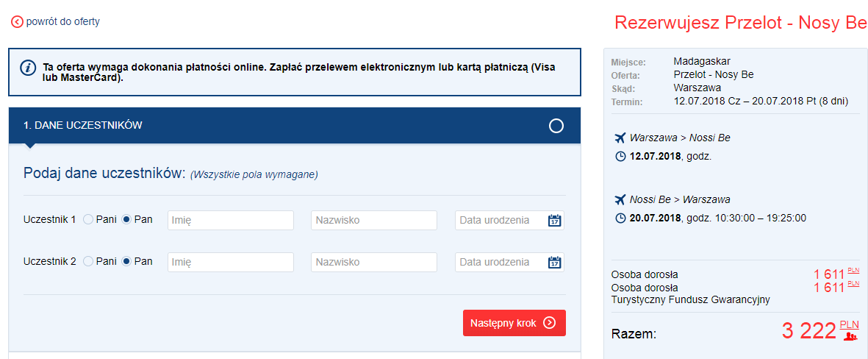Image resolution: width=868 pixels, height=359 pixels.
Task: Click the people icon below total PLN
Action: pos(850,337)
